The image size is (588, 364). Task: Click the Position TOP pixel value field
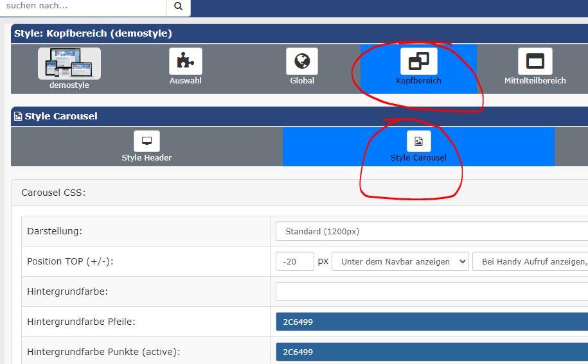pyautogui.click(x=294, y=261)
